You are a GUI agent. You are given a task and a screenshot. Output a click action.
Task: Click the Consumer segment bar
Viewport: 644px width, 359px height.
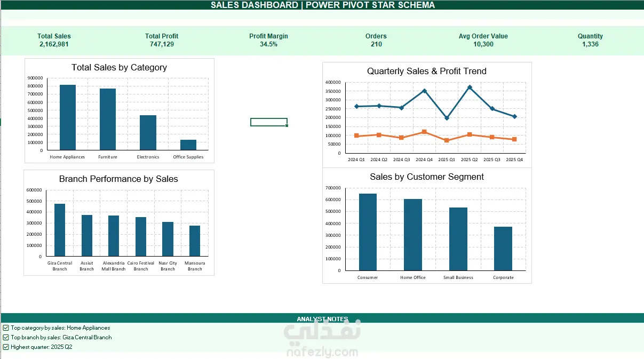[368, 232]
